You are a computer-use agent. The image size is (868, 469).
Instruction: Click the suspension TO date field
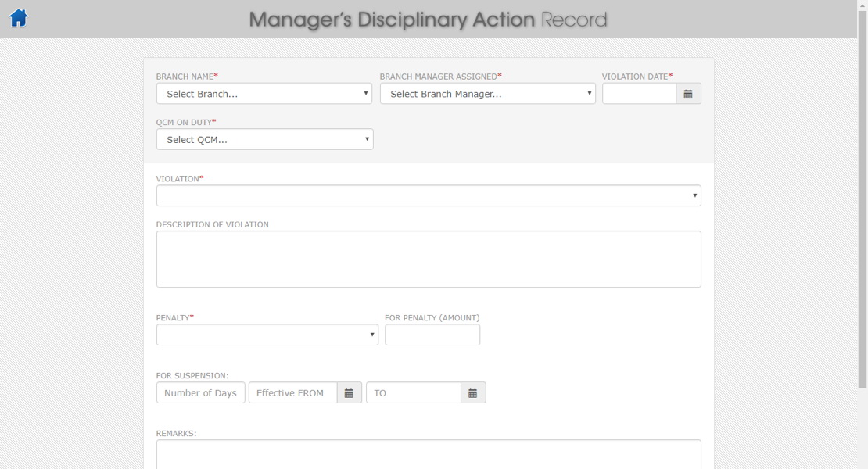click(413, 393)
